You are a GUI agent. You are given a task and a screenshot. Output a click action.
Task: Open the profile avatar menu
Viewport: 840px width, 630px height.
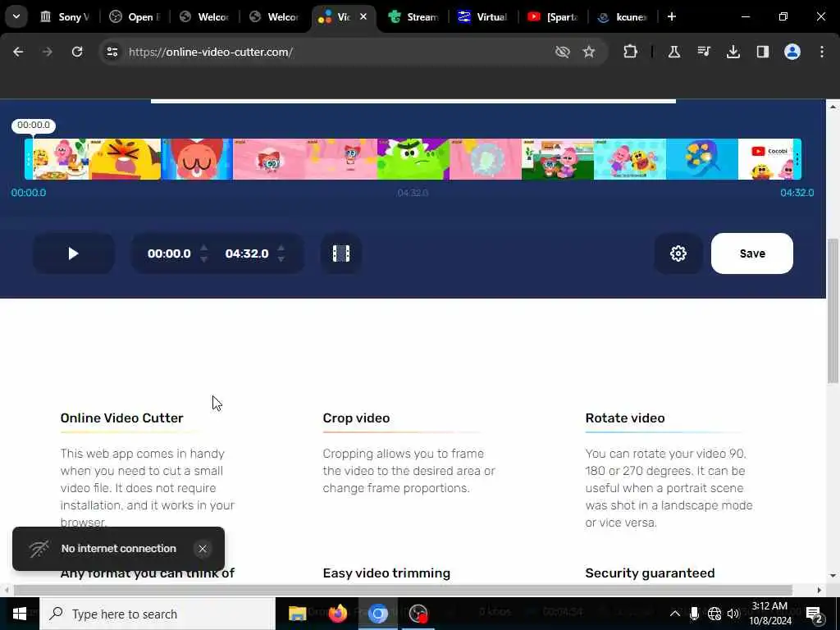[x=792, y=52]
